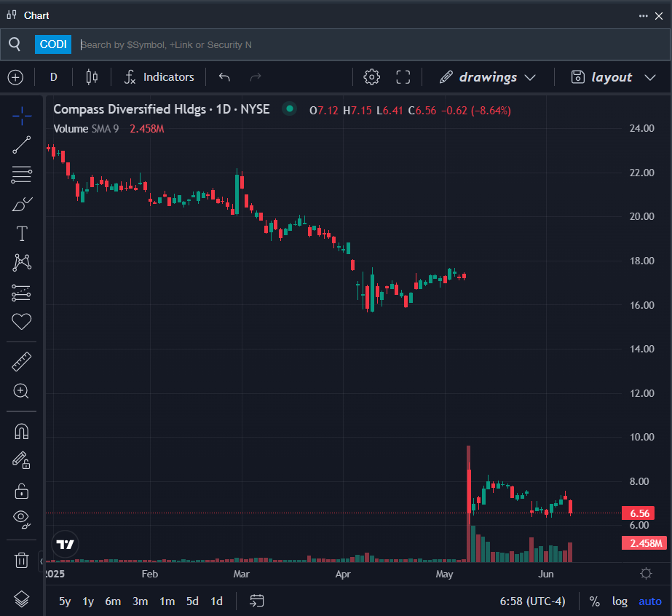
Task: Undo the last chart action
Action: click(224, 77)
